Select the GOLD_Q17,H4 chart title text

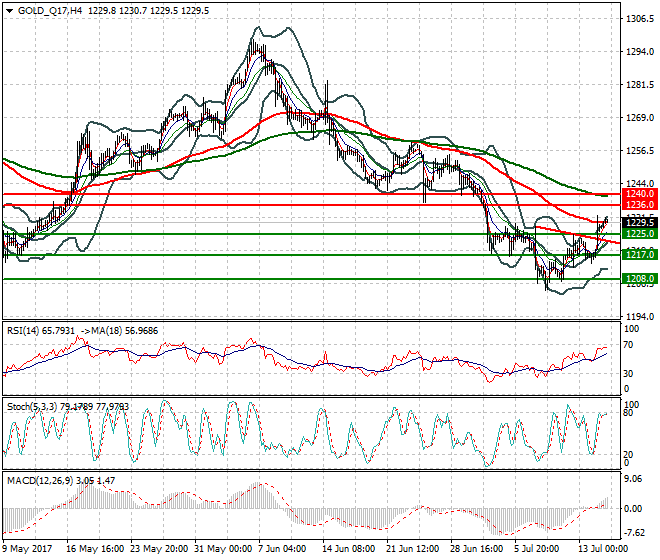click(x=50, y=11)
